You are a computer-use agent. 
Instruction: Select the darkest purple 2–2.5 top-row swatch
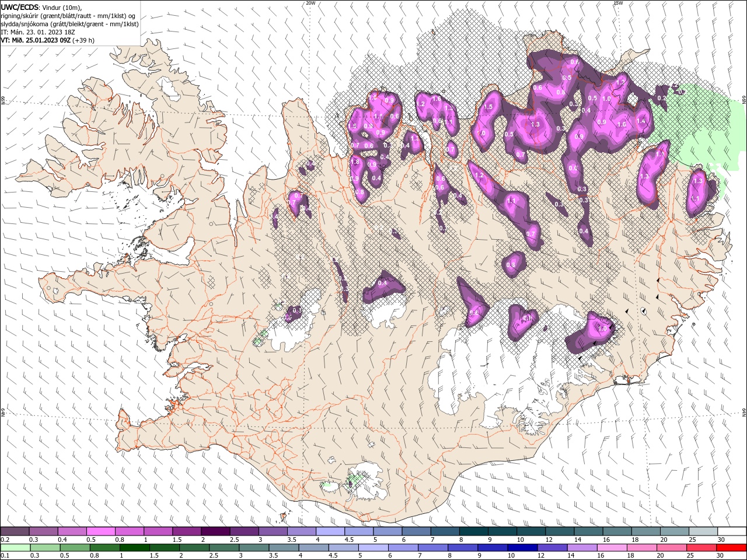[215, 531]
